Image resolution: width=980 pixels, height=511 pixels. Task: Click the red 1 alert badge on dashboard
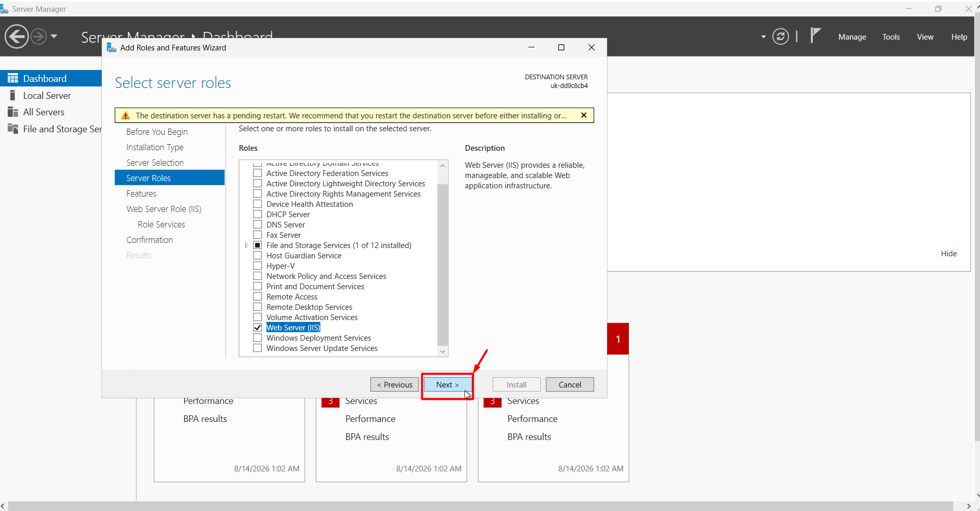pyautogui.click(x=618, y=339)
